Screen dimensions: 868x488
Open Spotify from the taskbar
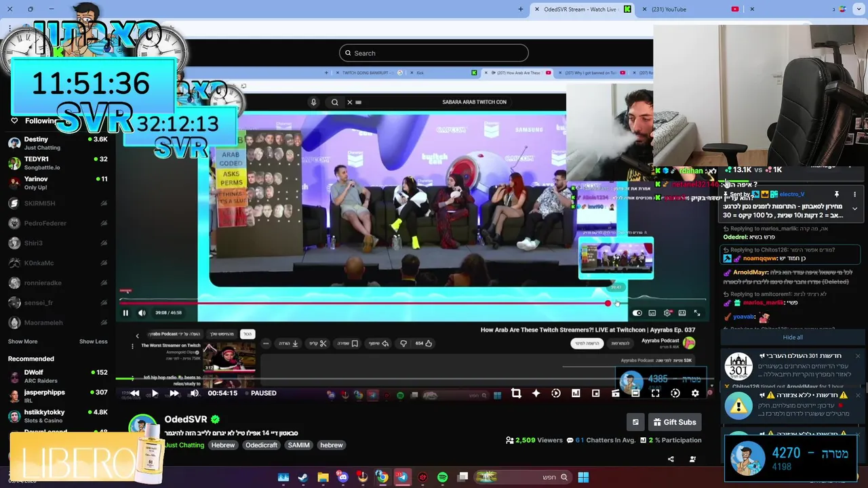tap(442, 477)
